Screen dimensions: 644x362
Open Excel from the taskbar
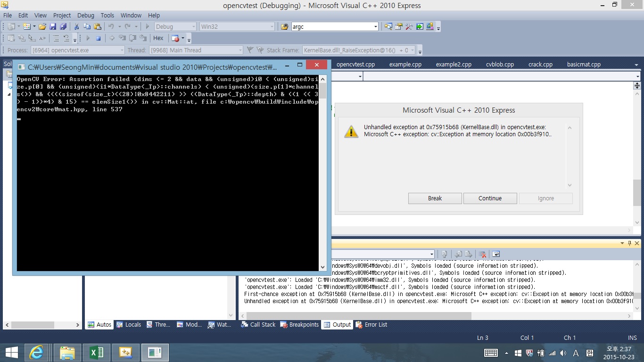point(96,352)
